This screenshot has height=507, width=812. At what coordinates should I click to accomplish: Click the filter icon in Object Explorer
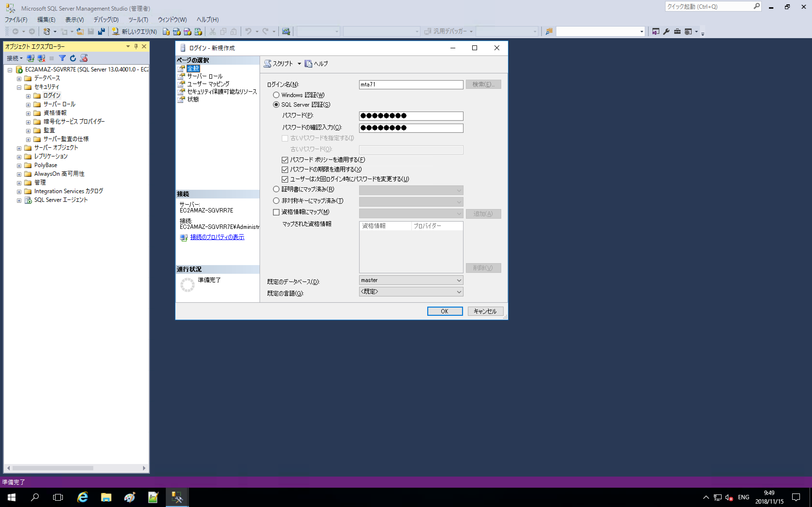(x=62, y=58)
